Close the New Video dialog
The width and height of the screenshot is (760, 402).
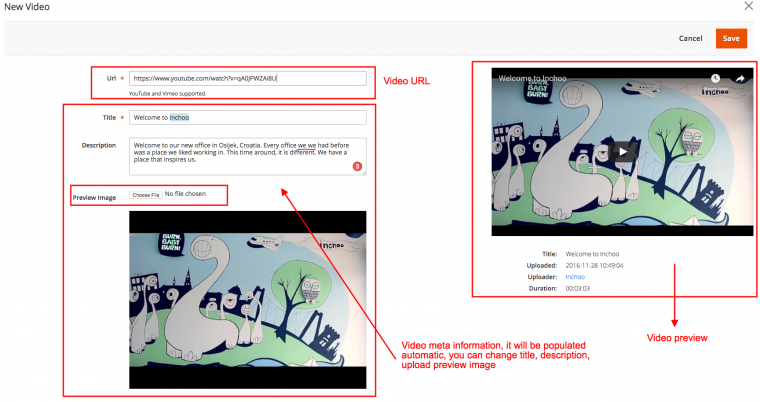pyautogui.click(x=748, y=6)
